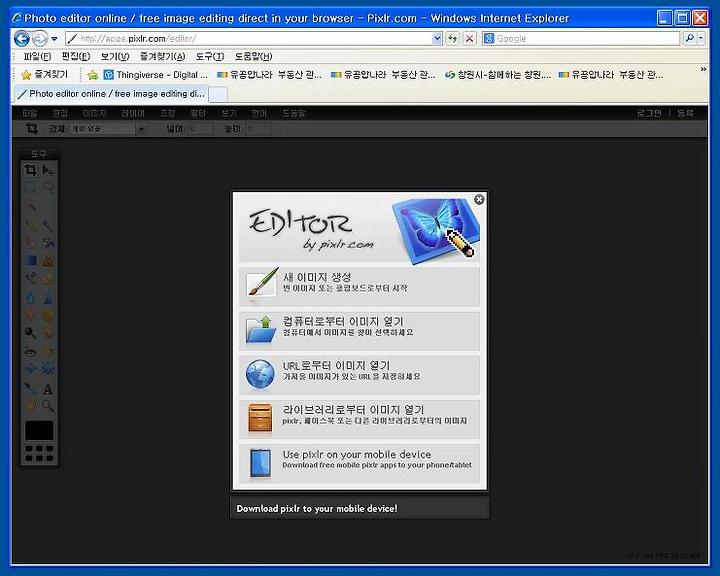Open Internet Explorer 도구(T) menu
Viewport: 720px width, 576px height.
tap(210, 56)
